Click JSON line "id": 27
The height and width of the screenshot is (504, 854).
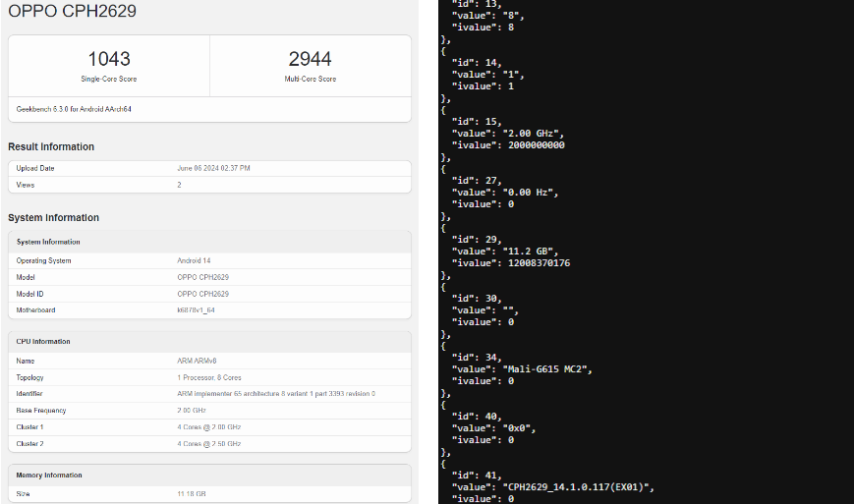(477, 181)
